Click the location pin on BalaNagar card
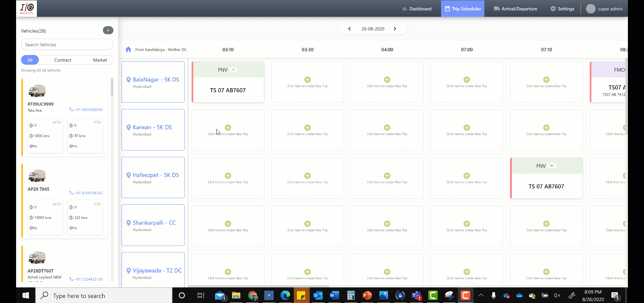Viewport: 644px width, 303px height. pos(128,80)
